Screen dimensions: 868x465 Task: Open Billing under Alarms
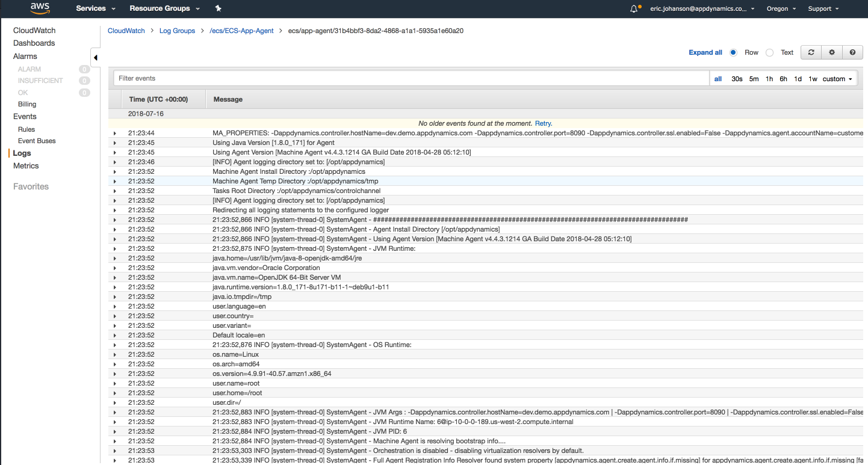point(27,104)
